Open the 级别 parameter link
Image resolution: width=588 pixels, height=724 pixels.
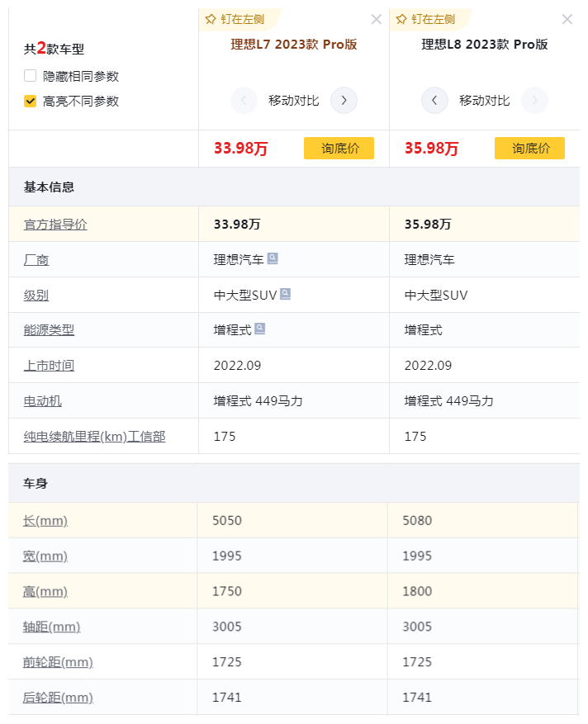click(x=36, y=295)
